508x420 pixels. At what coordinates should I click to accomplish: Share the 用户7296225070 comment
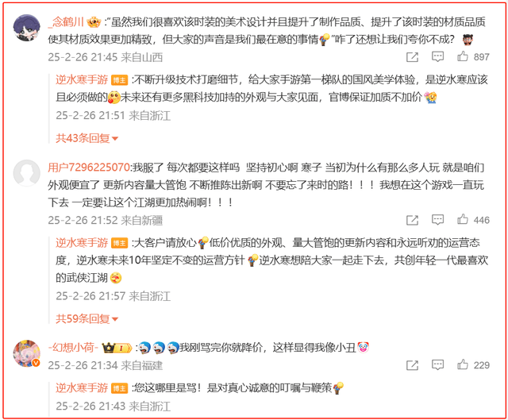pyautogui.click(x=412, y=220)
